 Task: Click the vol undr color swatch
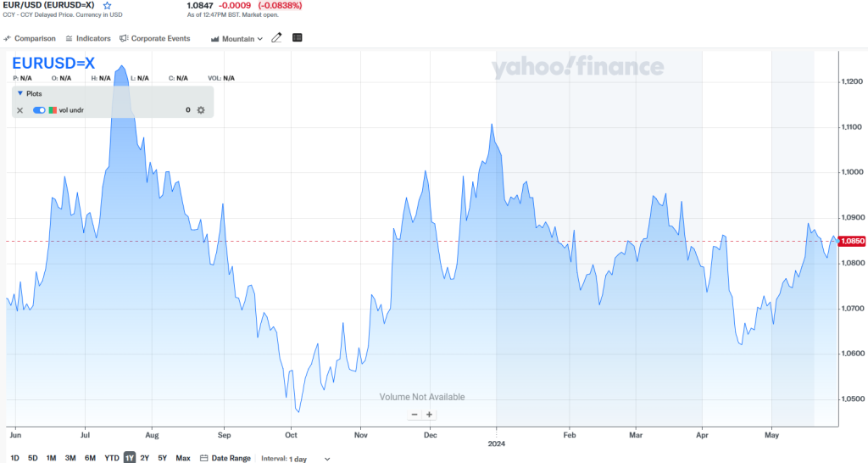pyautogui.click(x=53, y=110)
